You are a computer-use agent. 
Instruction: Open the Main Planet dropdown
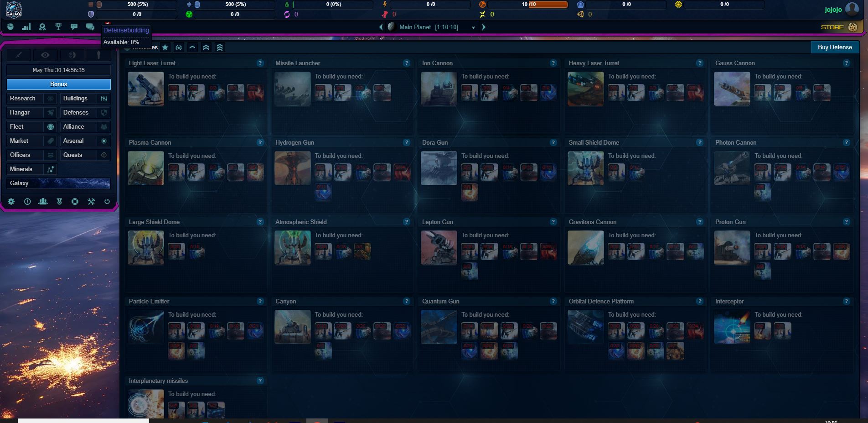[x=473, y=27]
